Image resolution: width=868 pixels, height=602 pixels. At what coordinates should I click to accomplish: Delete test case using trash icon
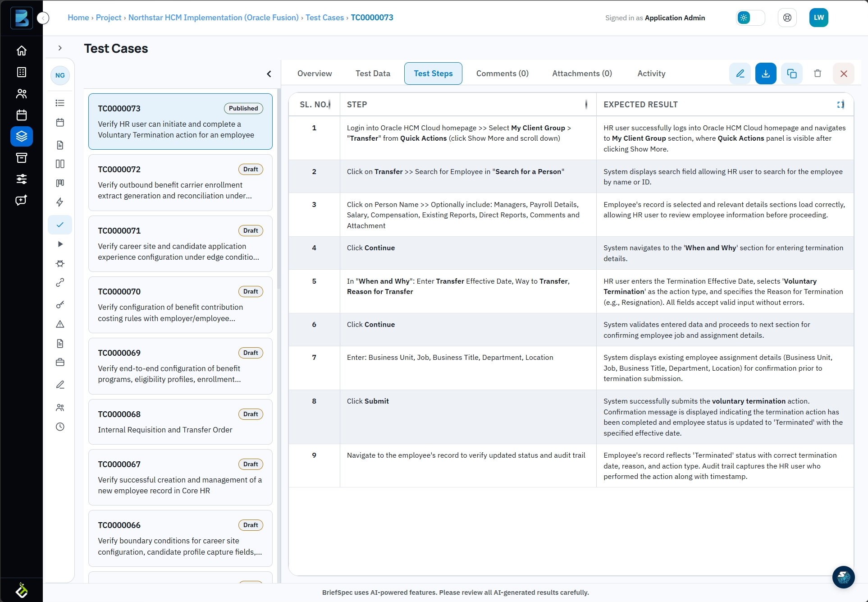[x=818, y=74]
